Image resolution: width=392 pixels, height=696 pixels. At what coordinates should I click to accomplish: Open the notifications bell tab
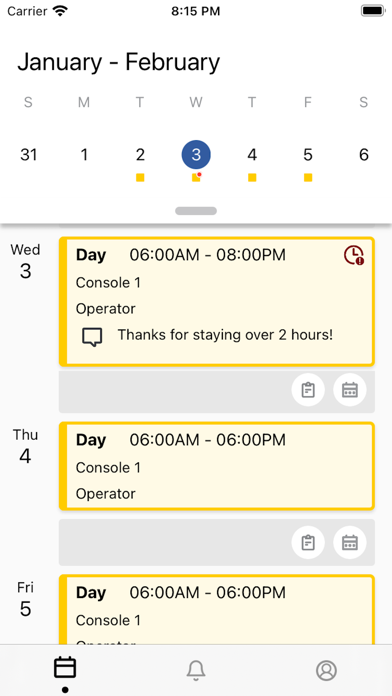pos(196,670)
